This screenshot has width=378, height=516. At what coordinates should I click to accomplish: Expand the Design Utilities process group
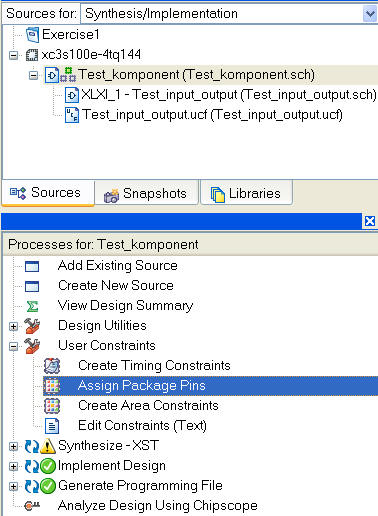pyautogui.click(x=13, y=326)
